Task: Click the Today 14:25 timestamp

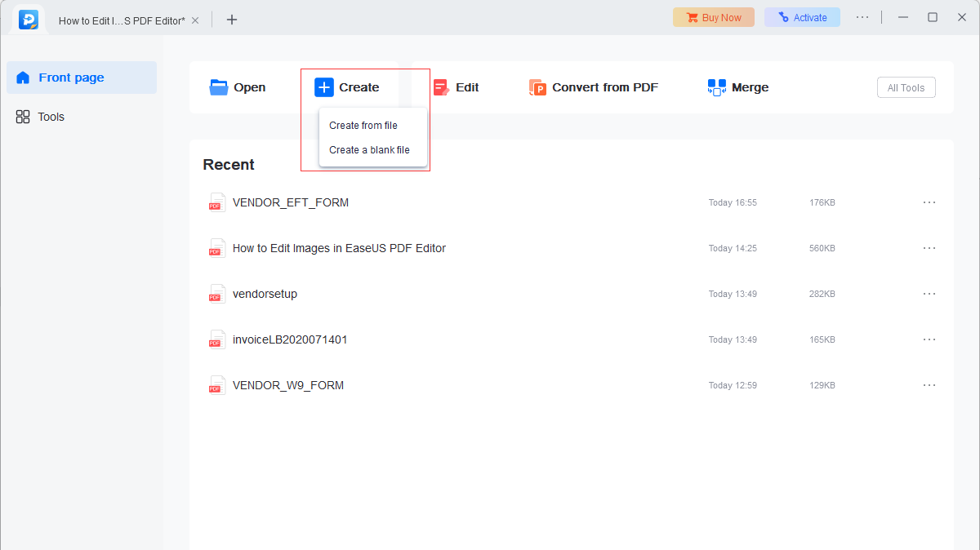Action: 733,248
